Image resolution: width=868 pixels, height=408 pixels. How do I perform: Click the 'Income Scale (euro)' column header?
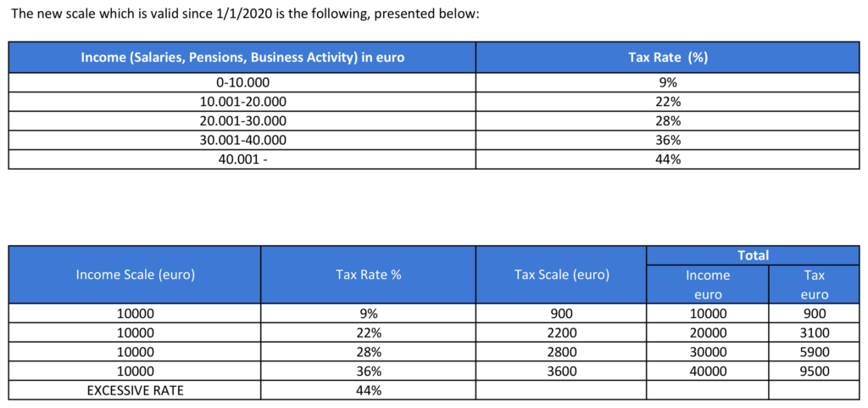tap(135, 275)
